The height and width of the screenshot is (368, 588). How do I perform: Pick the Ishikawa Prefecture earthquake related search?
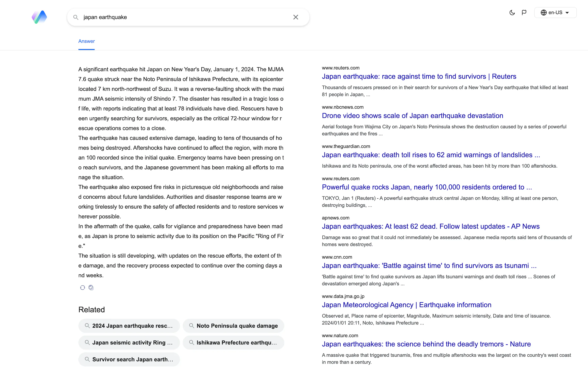(x=233, y=343)
